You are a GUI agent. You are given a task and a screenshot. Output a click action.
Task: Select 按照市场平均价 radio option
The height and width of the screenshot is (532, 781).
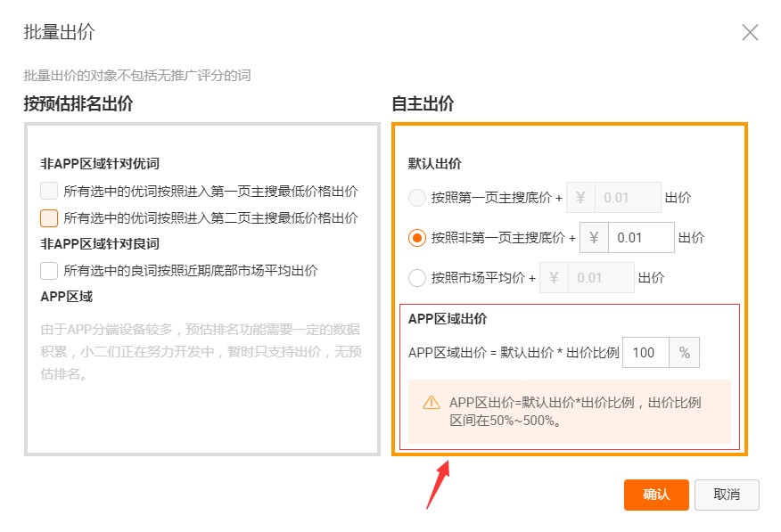[415, 278]
